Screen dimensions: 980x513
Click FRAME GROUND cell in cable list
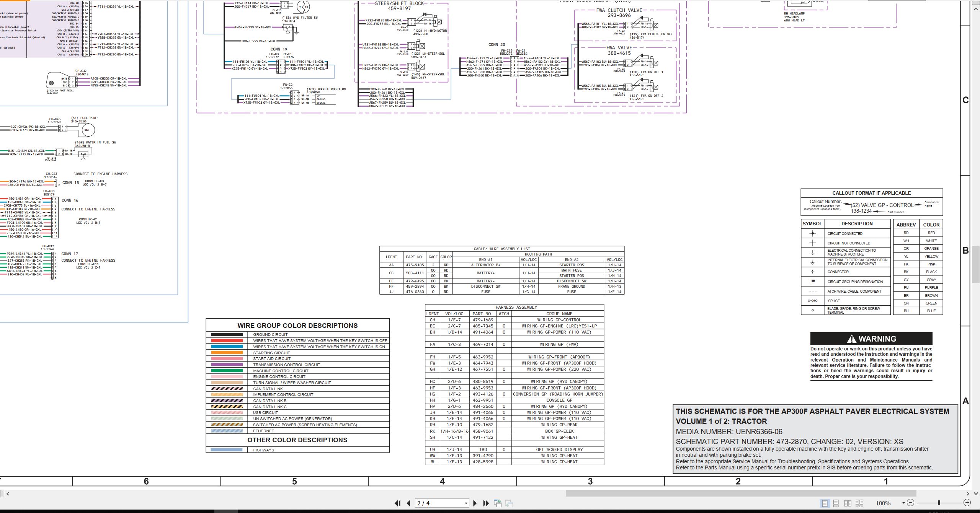tap(572, 286)
